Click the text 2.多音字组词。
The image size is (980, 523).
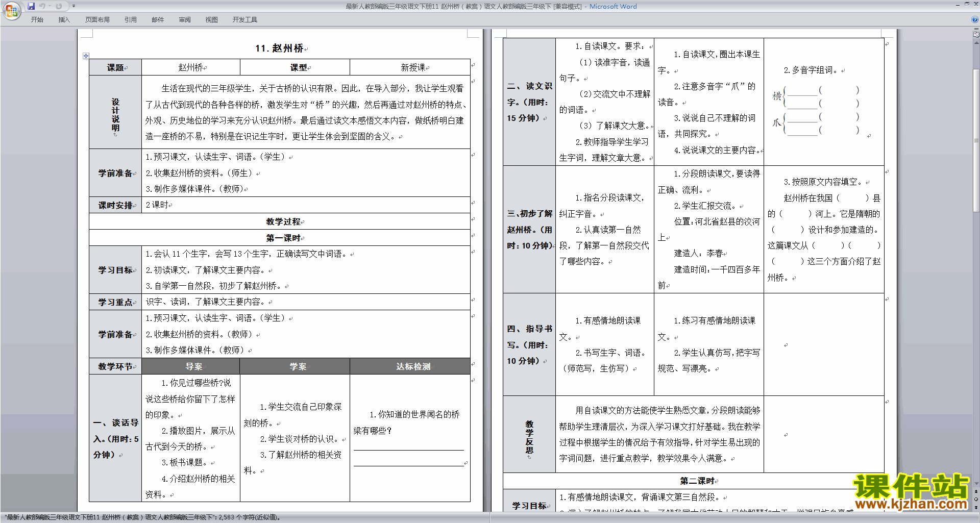click(x=811, y=70)
